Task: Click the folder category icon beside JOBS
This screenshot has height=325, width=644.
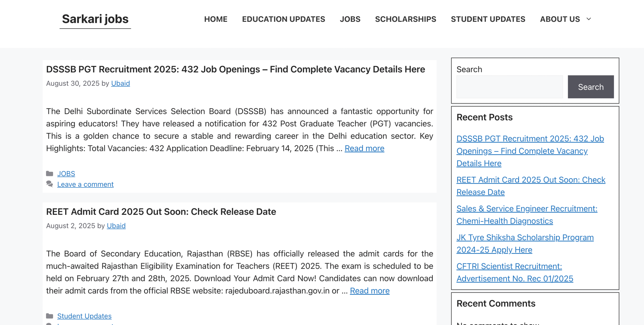Action: point(50,174)
